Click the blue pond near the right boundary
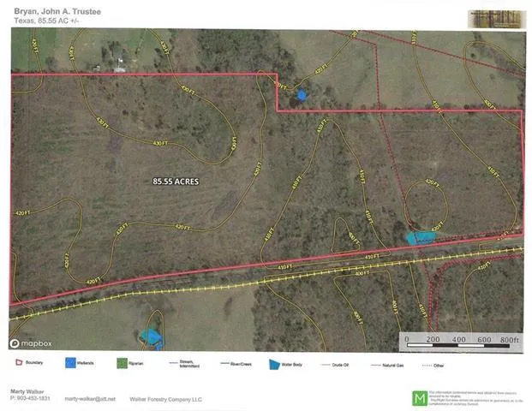Image resolution: width=532 pixels, height=411 pixels. click(418, 237)
